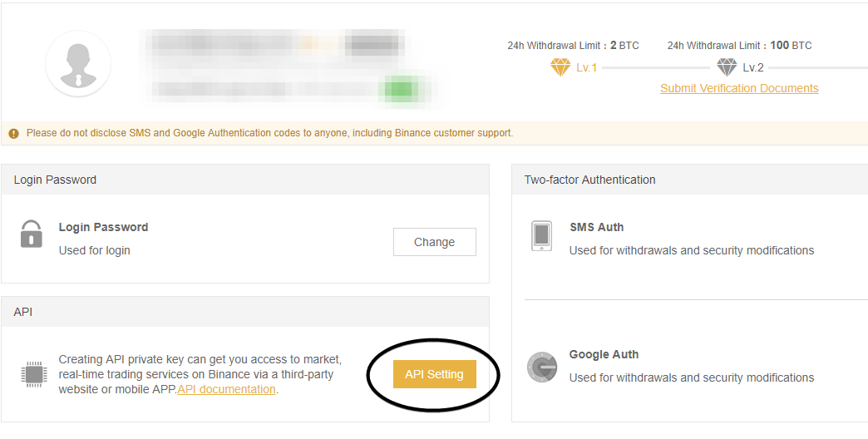The image size is (868, 439).
Task: Click the gold Lv.1 diamond icon
Action: coord(560,67)
